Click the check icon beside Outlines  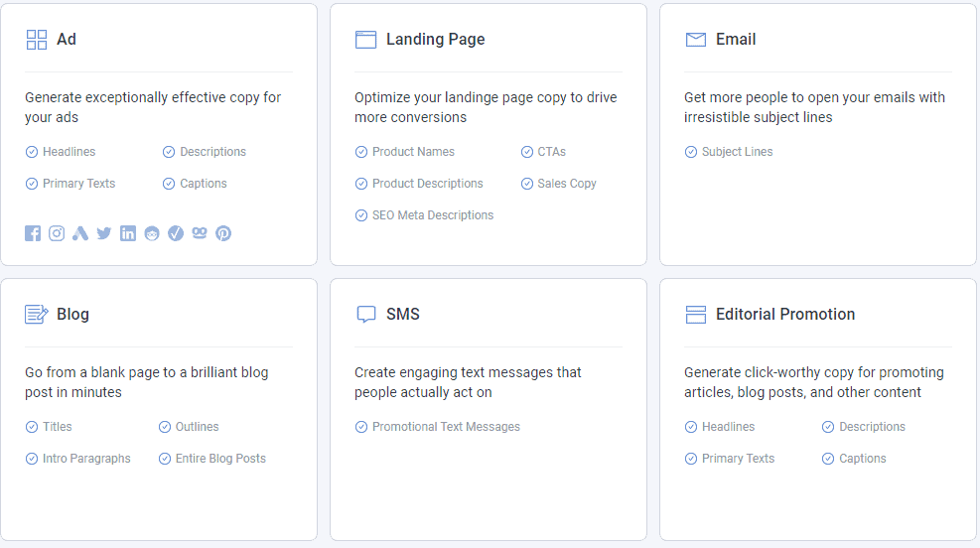(x=165, y=427)
